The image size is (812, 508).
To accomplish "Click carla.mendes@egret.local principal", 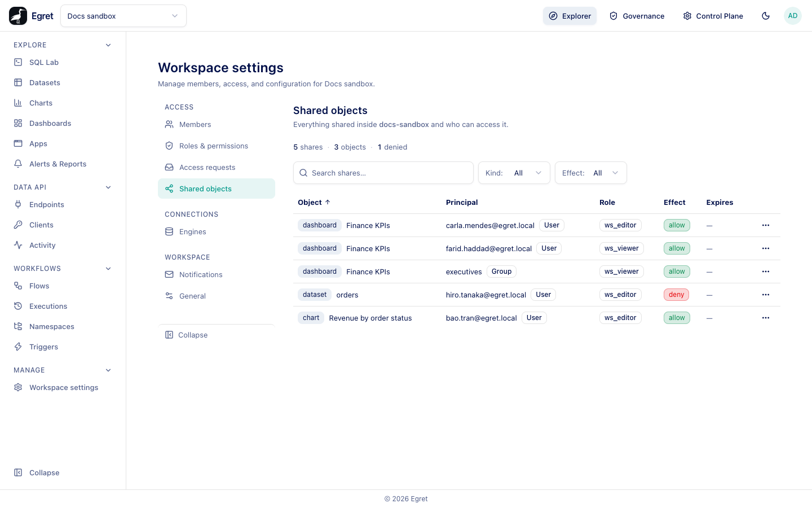I will (x=490, y=225).
